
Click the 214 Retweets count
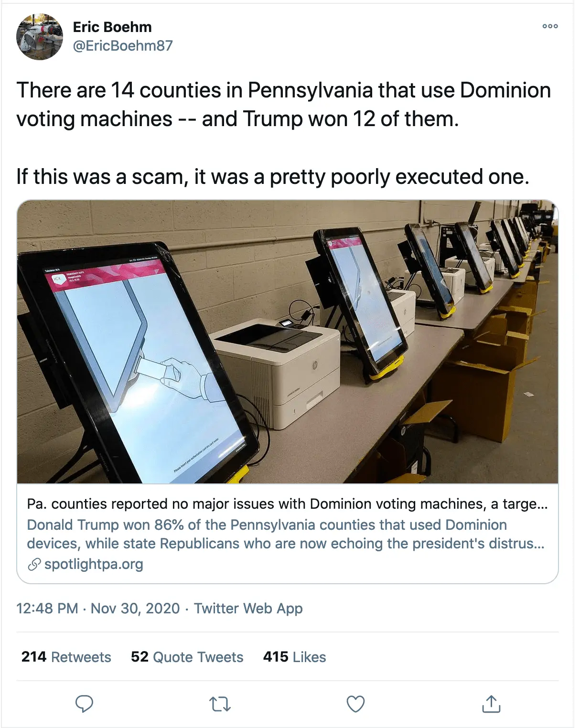pyautogui.click(x=65, y=657)
